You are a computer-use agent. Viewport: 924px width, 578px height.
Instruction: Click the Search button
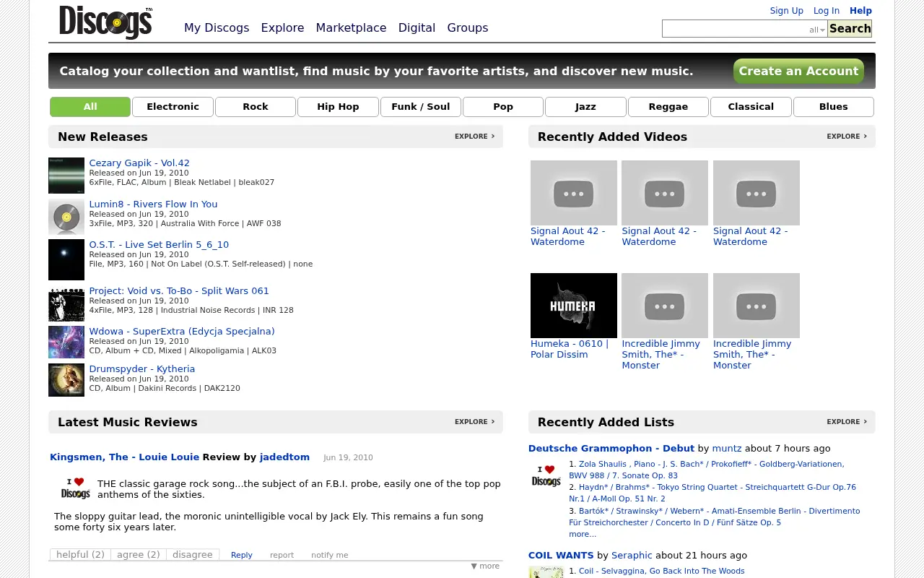tap(850, 29)
